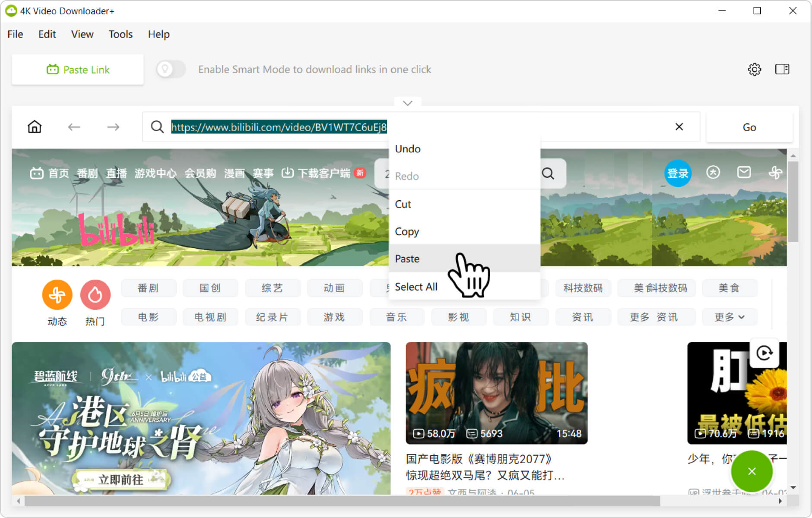
Task: Go to browser home icon
Action: 35,127
